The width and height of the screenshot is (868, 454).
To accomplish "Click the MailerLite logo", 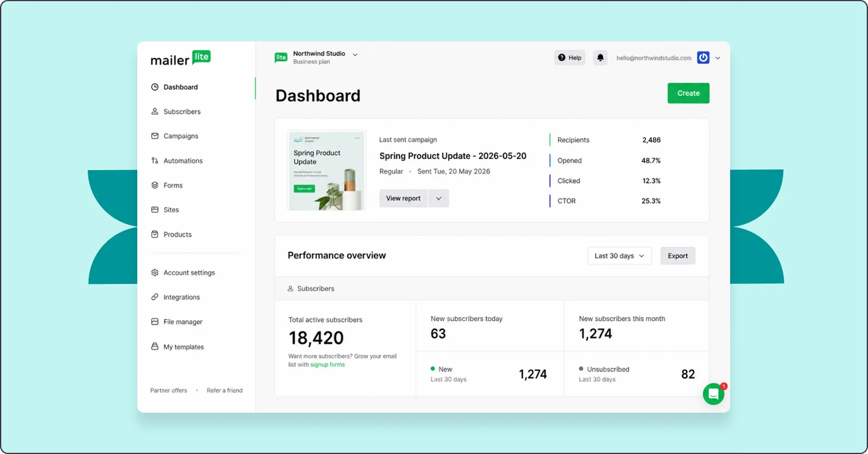I will 180,58.
